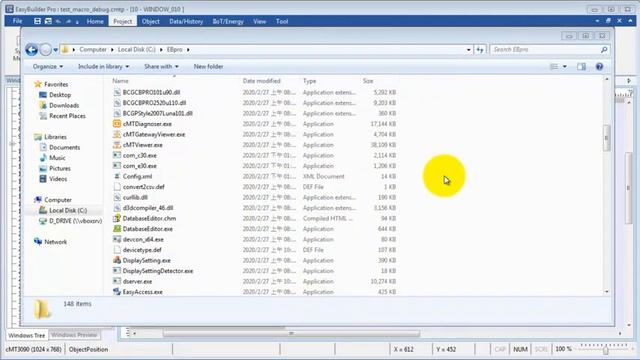The height and width of the screenshot is (360, 640).
Task: Click the New folder button
Action: point(208,67)
